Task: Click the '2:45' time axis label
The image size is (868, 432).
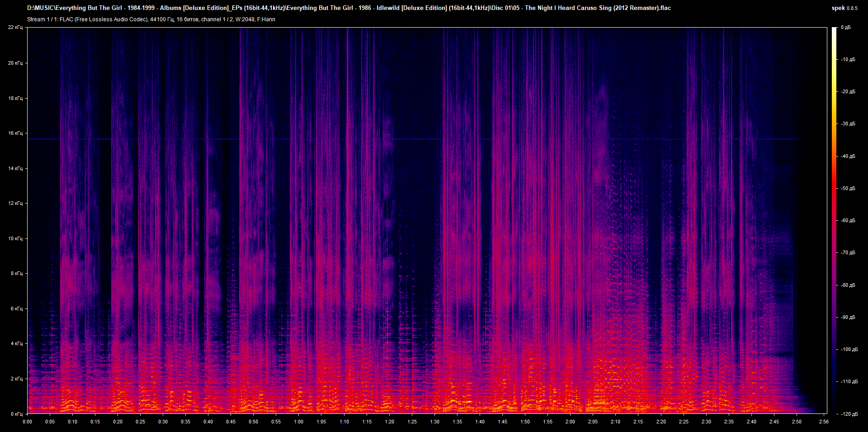Action: tap(774, 422)
